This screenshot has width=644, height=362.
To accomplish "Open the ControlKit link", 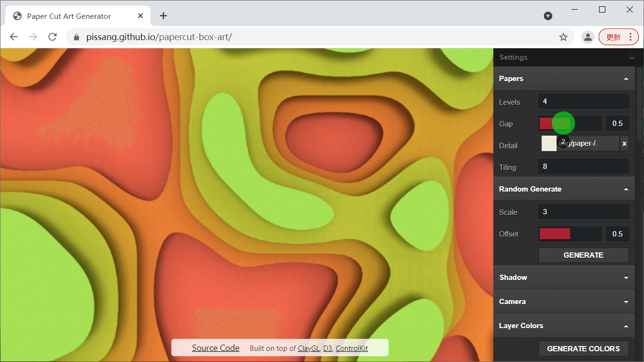I will click(x=352, y=348).
